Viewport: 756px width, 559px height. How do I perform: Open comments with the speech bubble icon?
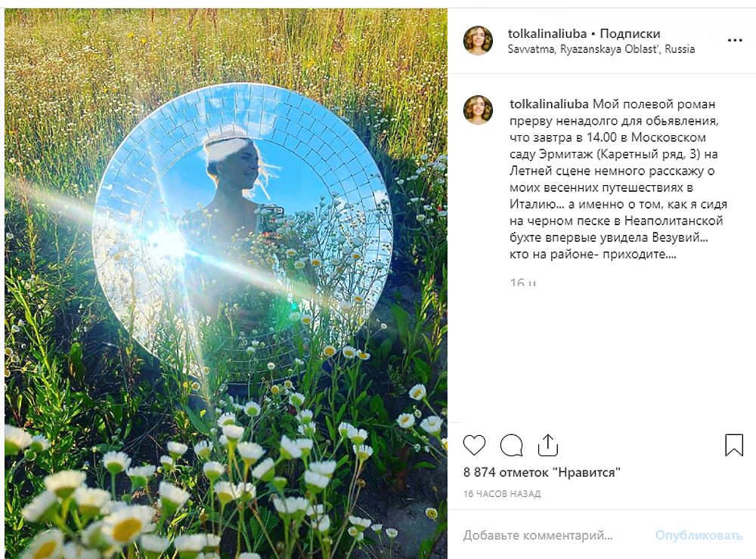[x=511, y=445]
